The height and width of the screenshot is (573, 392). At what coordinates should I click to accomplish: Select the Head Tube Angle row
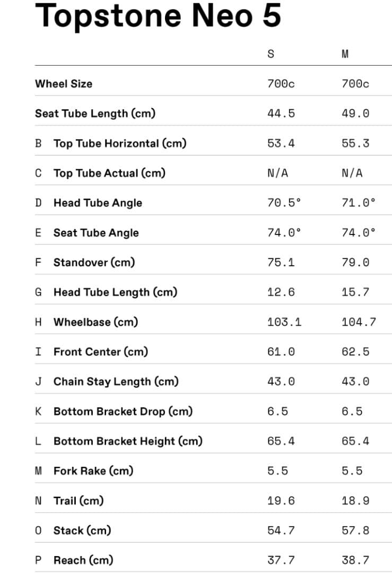click(213, 203)
